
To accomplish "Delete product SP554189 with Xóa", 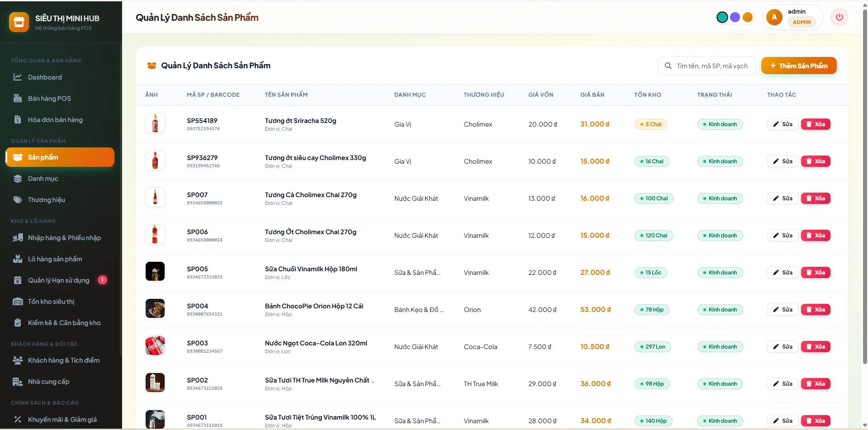I will (x=816, y=124).
